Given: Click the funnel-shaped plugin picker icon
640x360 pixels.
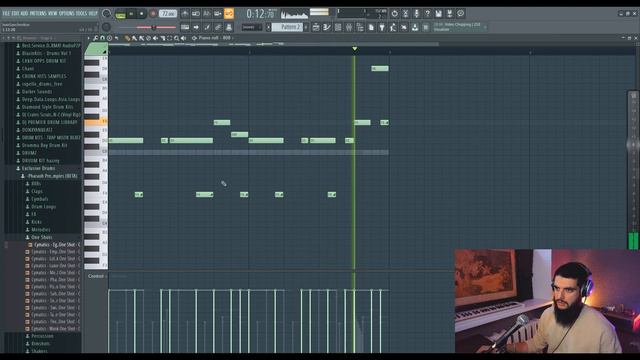Looking at the screenshot, I should (x=382, y=27).
